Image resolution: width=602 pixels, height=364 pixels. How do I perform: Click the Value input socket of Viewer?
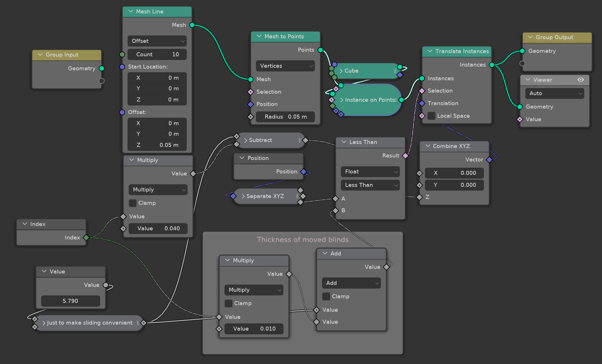520,119
